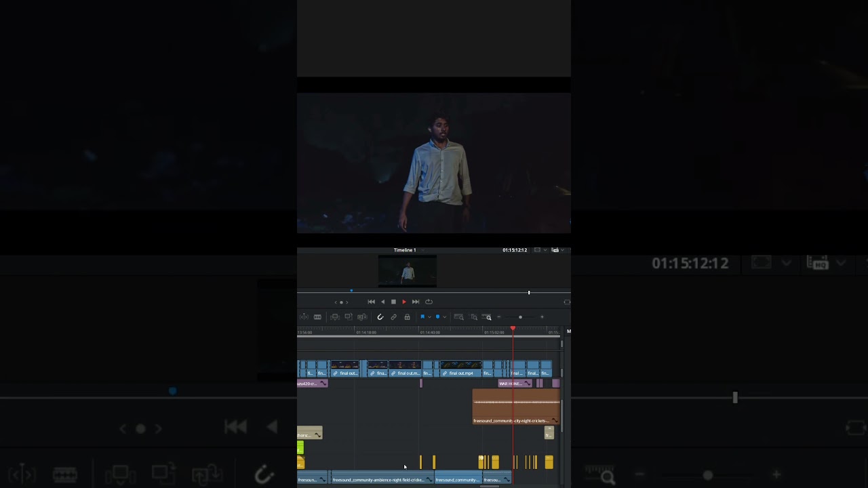Toggle the position lock padlock
This screenshot has height=488, width=868.
[407, 317]
